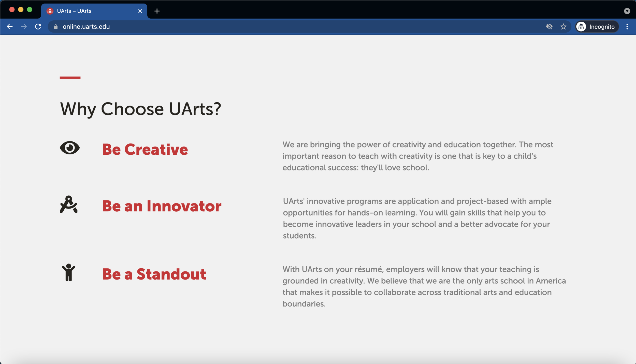Click the forward navigation arrow
The width and height of the screenshot is (636, 364).
click(x=24, y=27)
